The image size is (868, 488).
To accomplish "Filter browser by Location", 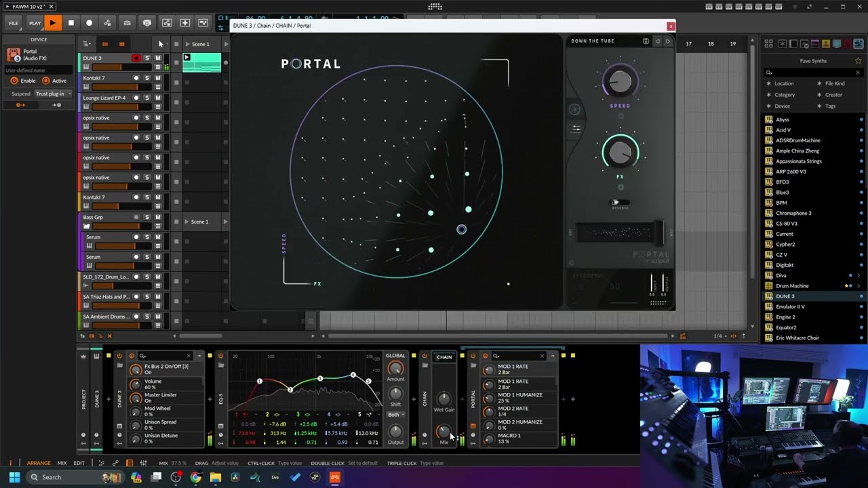I will (784, 83).
